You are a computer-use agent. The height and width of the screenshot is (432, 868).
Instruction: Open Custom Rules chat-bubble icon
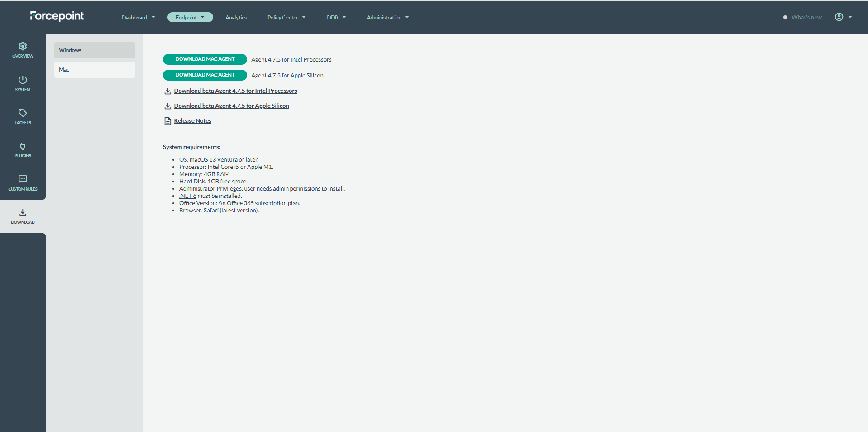(x=23, y=179)
